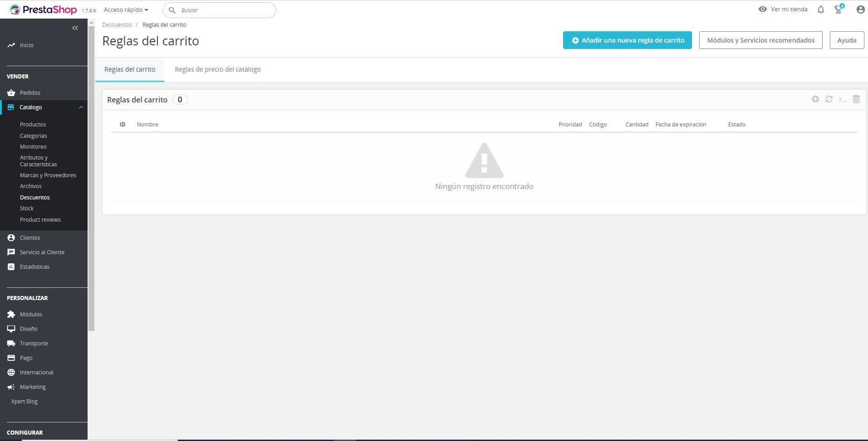Click the search magnifier icon

(172, 10)
